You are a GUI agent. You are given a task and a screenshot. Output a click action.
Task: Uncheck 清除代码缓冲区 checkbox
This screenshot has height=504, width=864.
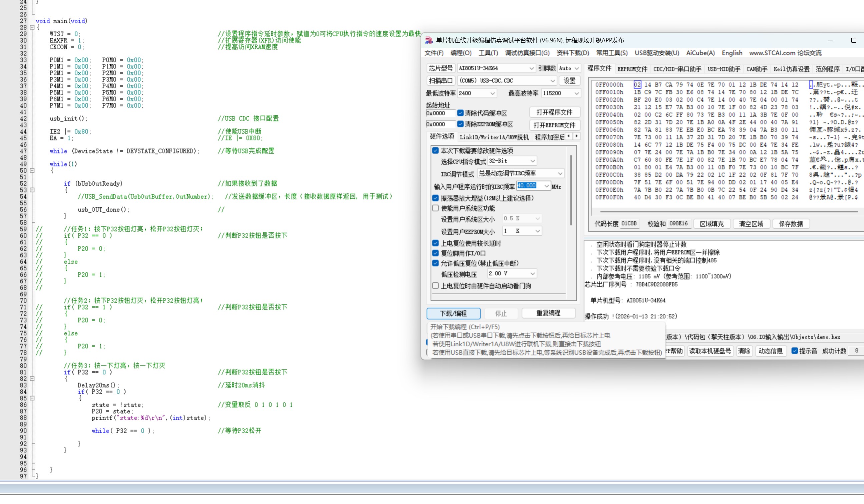(x=461, y=113)
